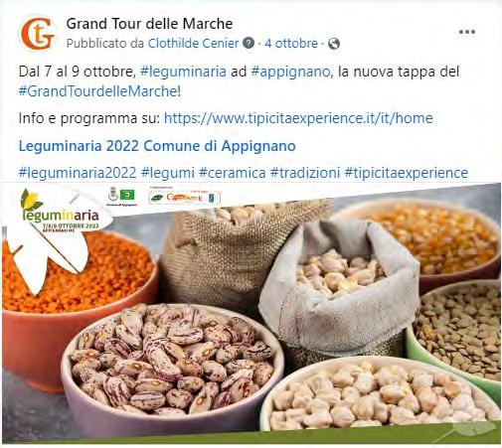Open Leguminaria 2022 Comune di Appignano link
The height and width of the screenshot is (448, 502).
click(x=157, y=146)
